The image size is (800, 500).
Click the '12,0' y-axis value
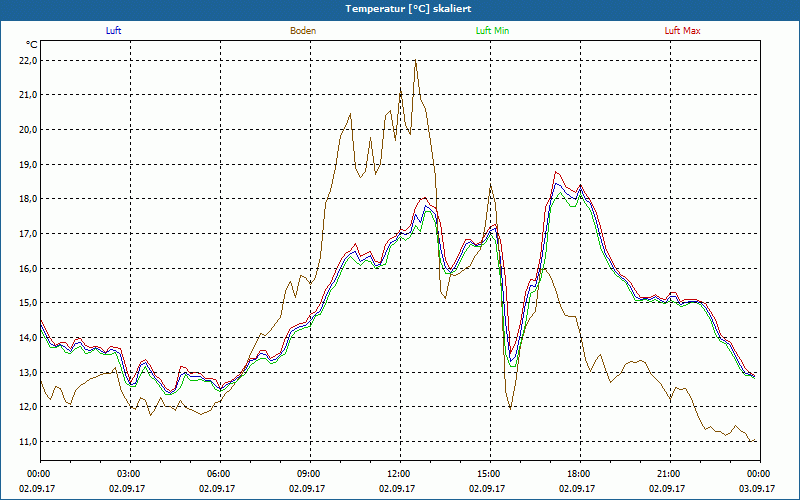click(29, 407)
